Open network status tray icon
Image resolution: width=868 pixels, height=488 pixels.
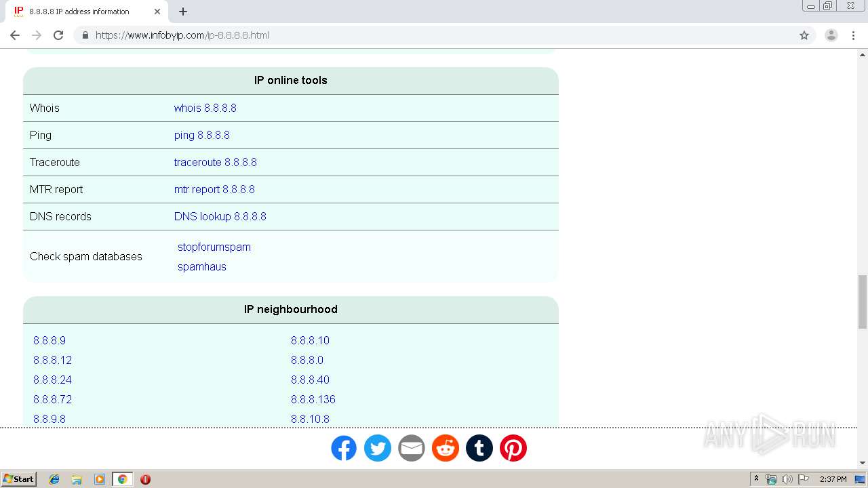(x=771, y=479)
